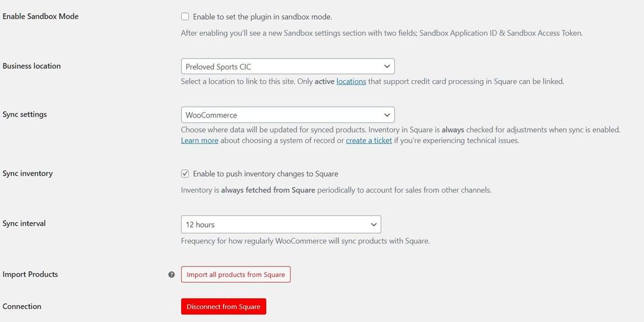Click the Import Products help question-mark icon
Image resolution: width=644 pixels, height=322 pixels.
point(171,274)
